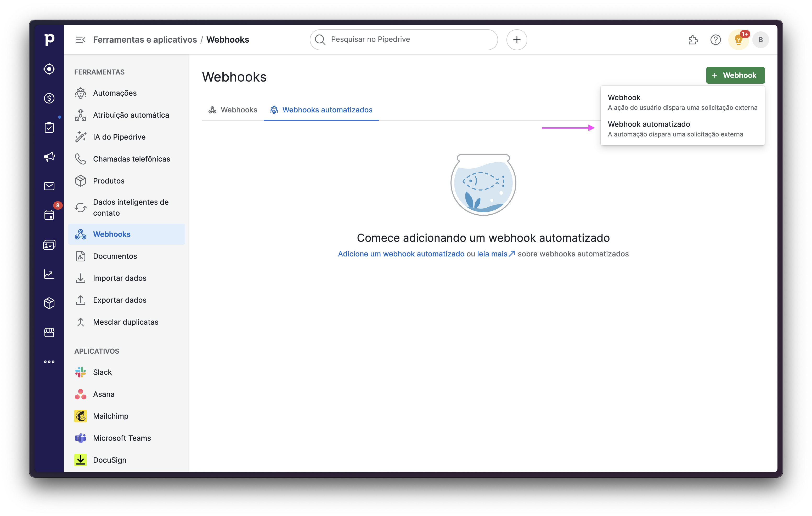
Task: Open Marketplace storefront icon in sidebar
Action: coord(49,332)
